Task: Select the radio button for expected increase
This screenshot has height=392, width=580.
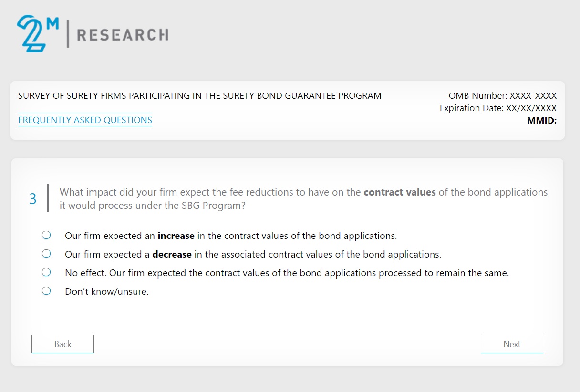Action: pyautogui.click(x=46, y=235)
